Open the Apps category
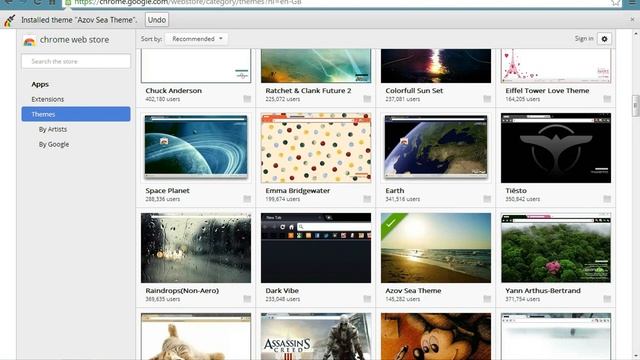640x360 pixels. [40, 84]
